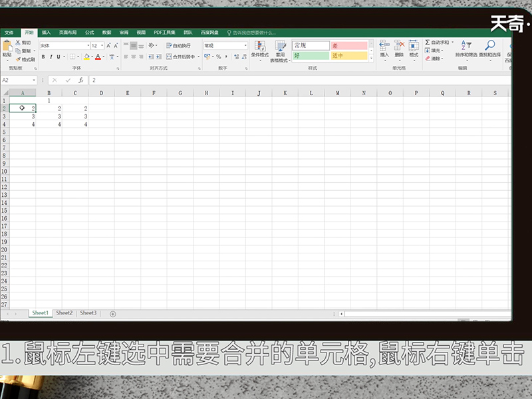This screenshot has height=399, width=532.
Task: Toggle bold formatting
Action: (43, 57)
